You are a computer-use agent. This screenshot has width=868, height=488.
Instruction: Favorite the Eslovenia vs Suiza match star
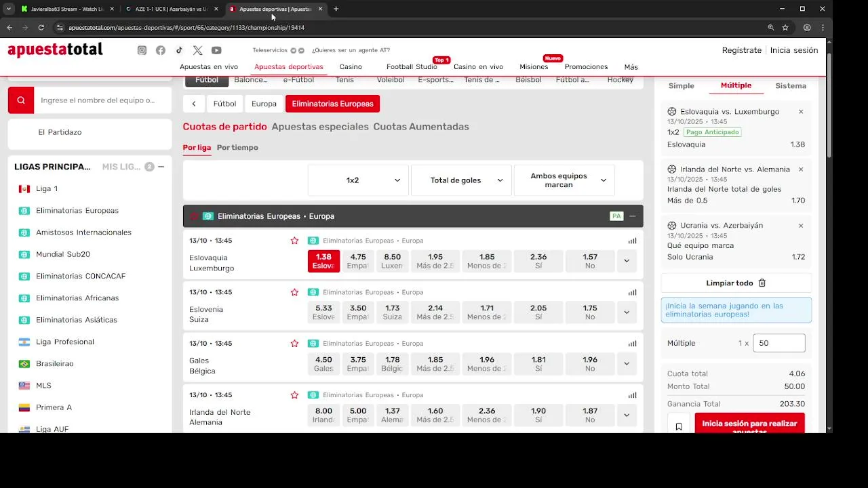point(294,292)
